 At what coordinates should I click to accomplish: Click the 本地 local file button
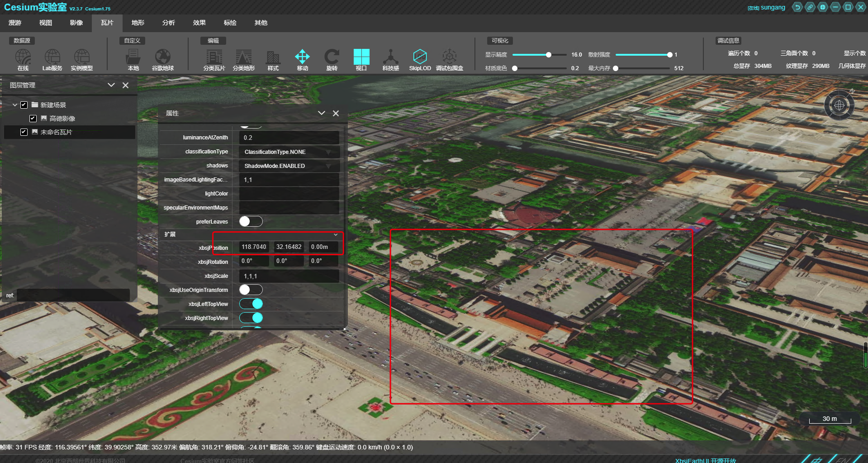133,57
